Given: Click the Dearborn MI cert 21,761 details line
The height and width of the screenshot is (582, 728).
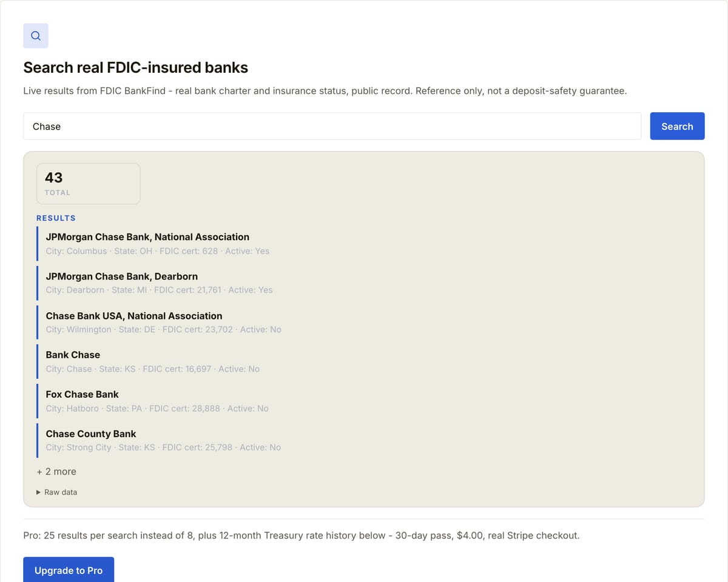Looking at the screenshot, I should tap(160, 290).
